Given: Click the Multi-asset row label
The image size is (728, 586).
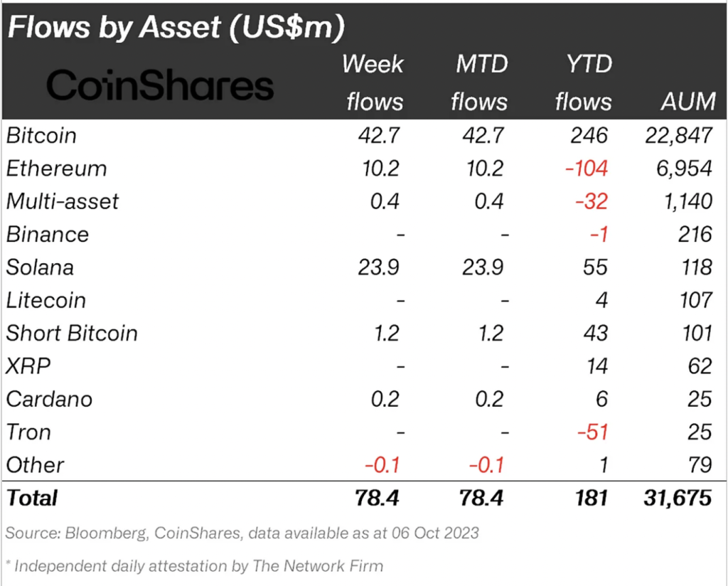Looking at the screenshot, I should point(63,201).
